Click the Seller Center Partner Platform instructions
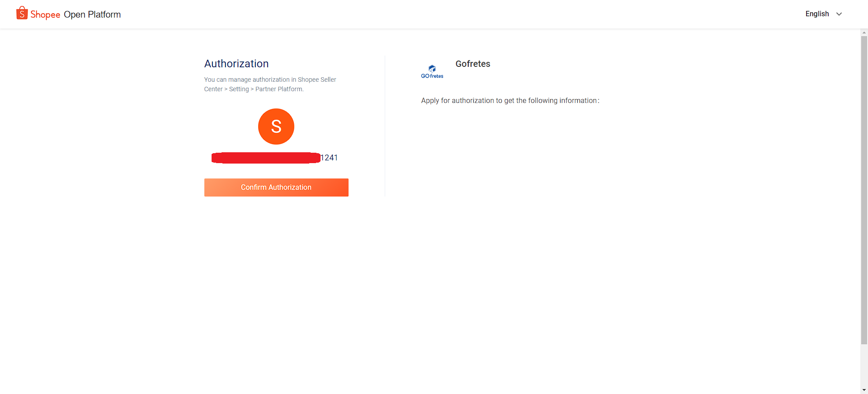Screen dimensions: 868x394 pyautogui.click(x=270, y=84)
